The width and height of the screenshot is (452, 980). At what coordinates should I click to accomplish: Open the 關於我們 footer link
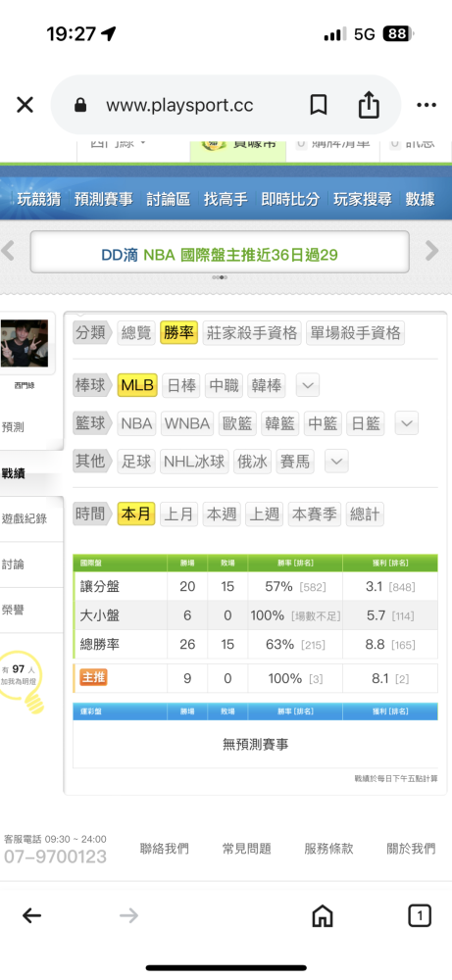[x=411, y=849]
